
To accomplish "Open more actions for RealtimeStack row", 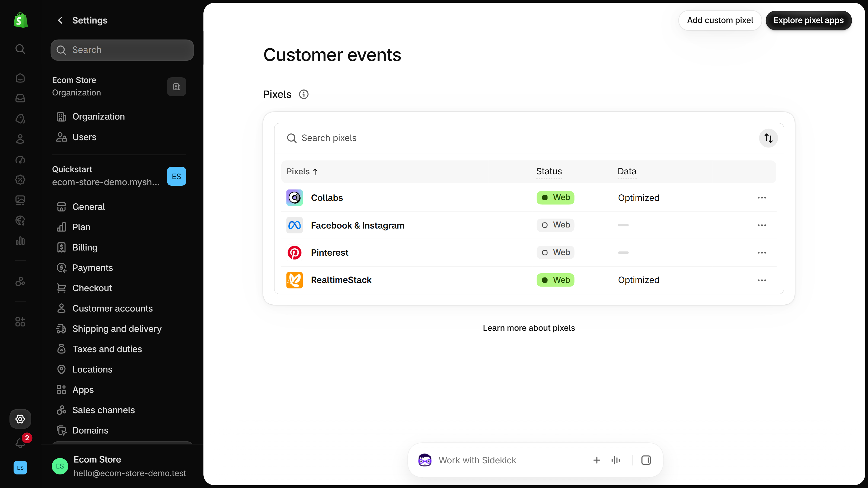I will tap(762, 280).
